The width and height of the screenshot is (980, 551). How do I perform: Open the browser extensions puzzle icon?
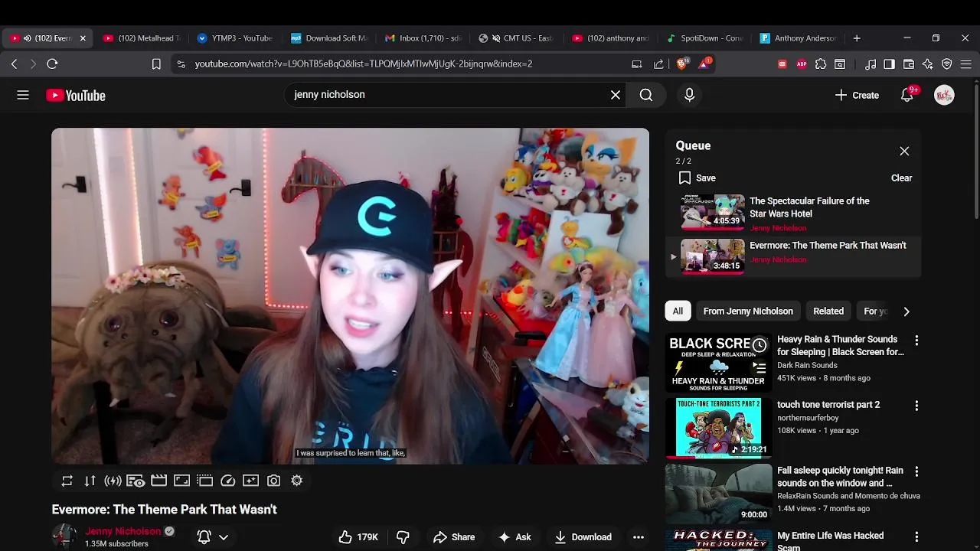(821, 64)
